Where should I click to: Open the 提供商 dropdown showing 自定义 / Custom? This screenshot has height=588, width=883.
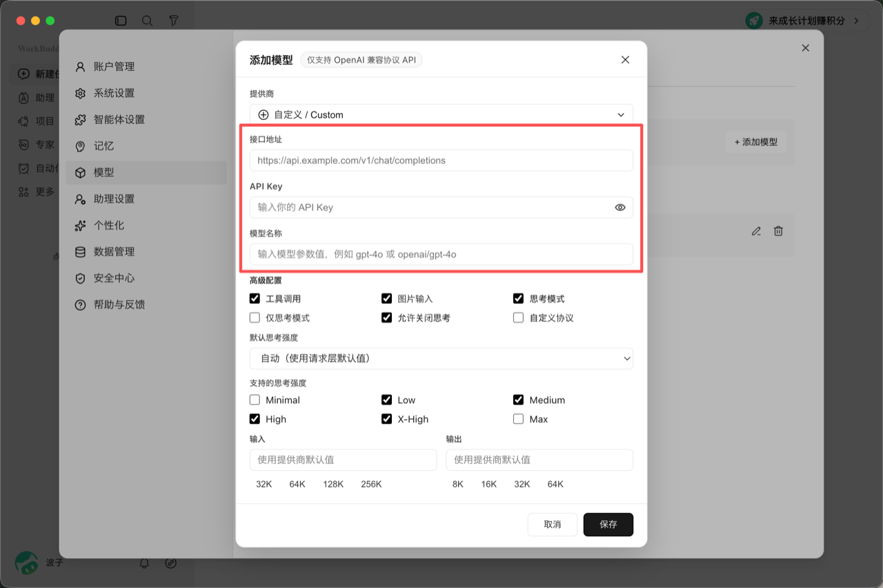pos(441,114)
